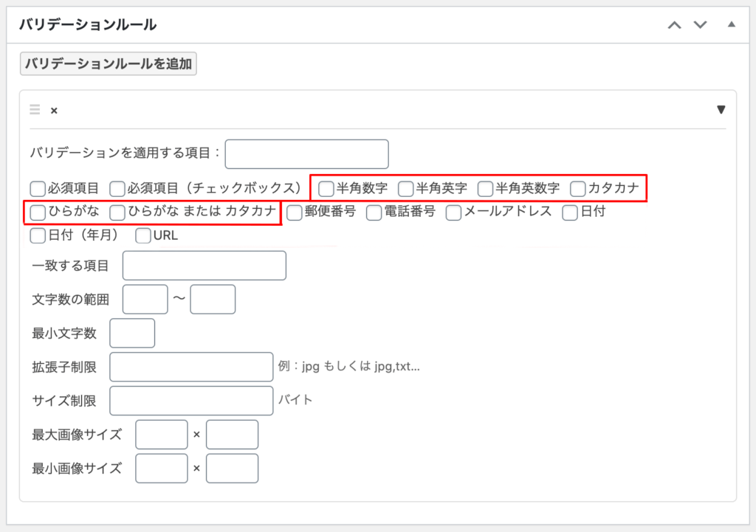Image resolution: width=756 pixels, height=532 pixels.
Task: Click the サイズ制限 input field
Action: [x=191, y=401]
